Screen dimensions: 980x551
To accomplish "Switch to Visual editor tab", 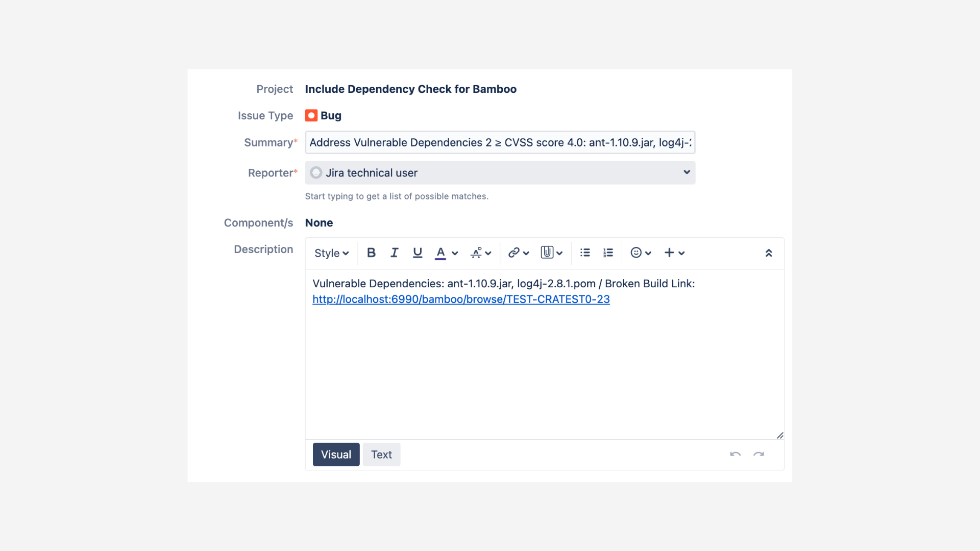I will coord(336,454).
